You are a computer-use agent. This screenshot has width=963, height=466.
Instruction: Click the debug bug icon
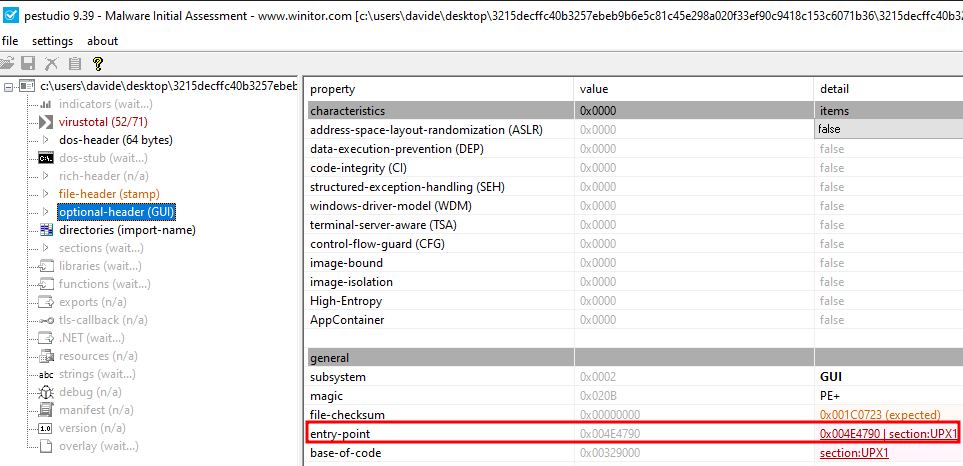tap(45, 392)
